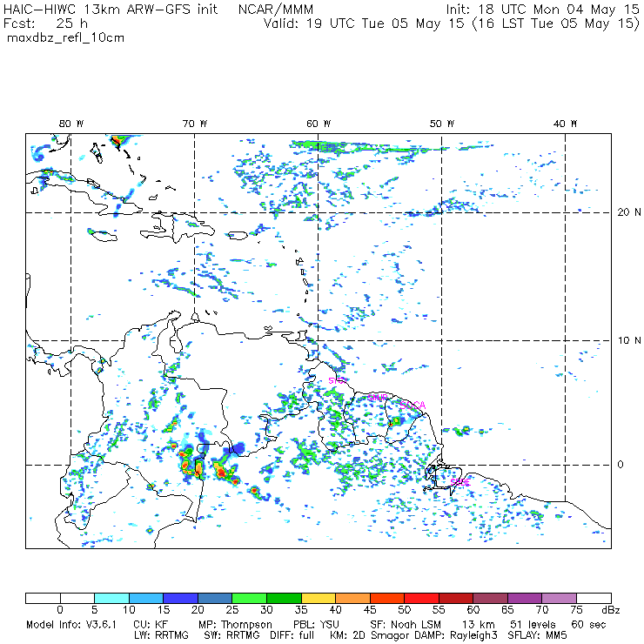The image size is (644, 644).
Task: Click the 60 W longitude label
Action: click(319, 124)
